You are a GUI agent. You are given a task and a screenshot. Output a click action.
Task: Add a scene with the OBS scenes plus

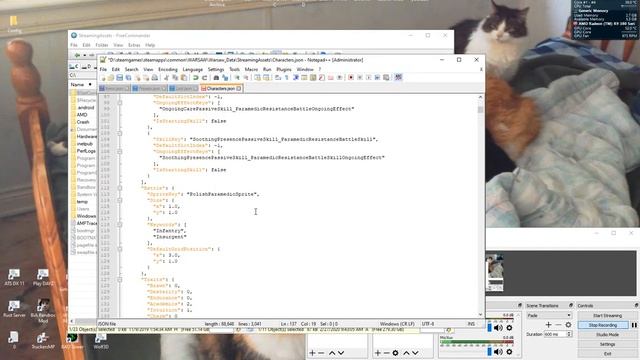[x=312, y=353]
